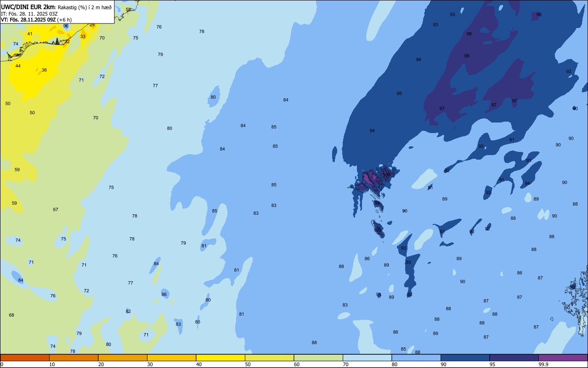Click the orange 10–20 legend swatch

(x=73, y=357)
